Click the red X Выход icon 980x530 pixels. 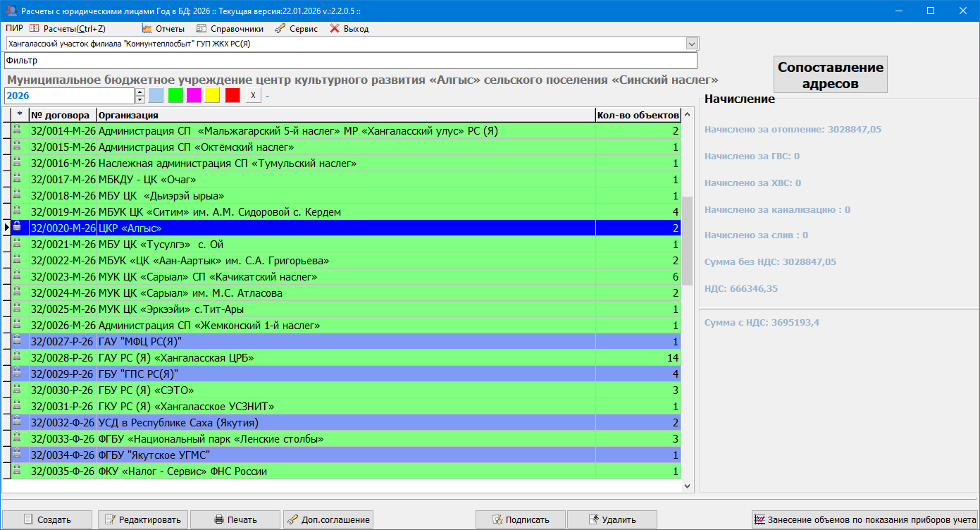coord(335,29)
